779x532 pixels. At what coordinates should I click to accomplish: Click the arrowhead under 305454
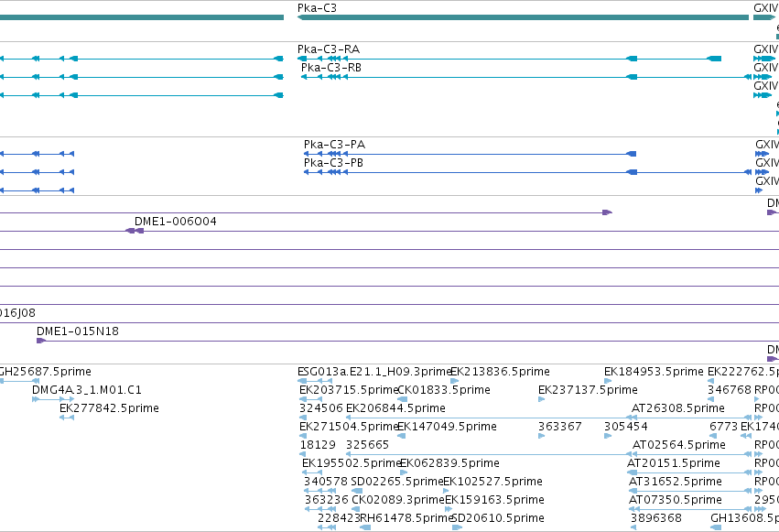608,436
